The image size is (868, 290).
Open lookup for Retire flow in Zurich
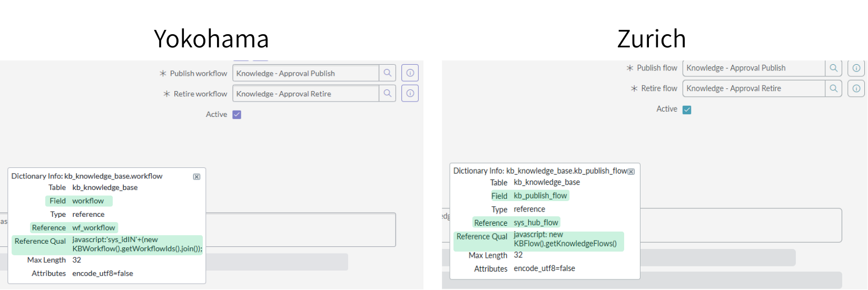pos(834,88)
